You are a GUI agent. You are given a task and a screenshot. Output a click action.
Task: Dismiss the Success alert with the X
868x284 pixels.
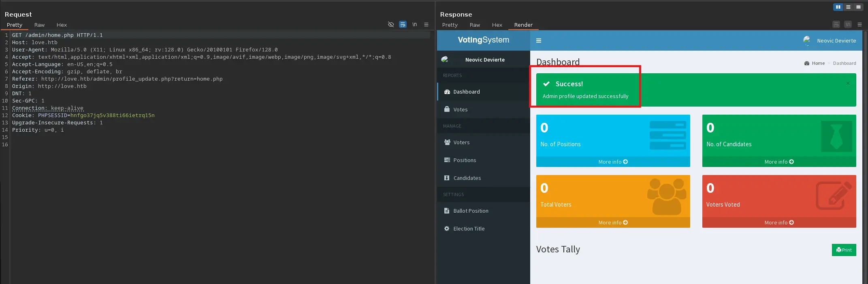[848, 83]
